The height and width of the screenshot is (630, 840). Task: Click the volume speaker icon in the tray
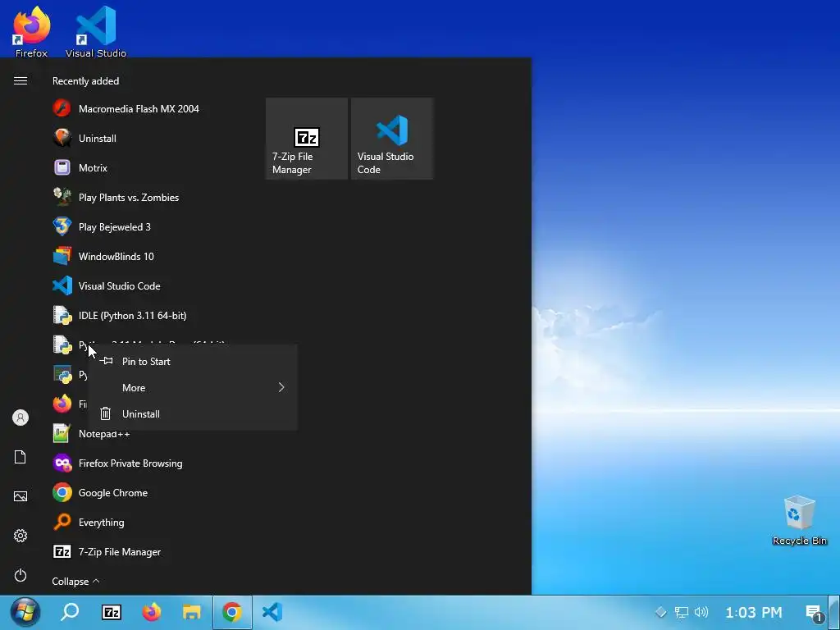click(701, 612)
